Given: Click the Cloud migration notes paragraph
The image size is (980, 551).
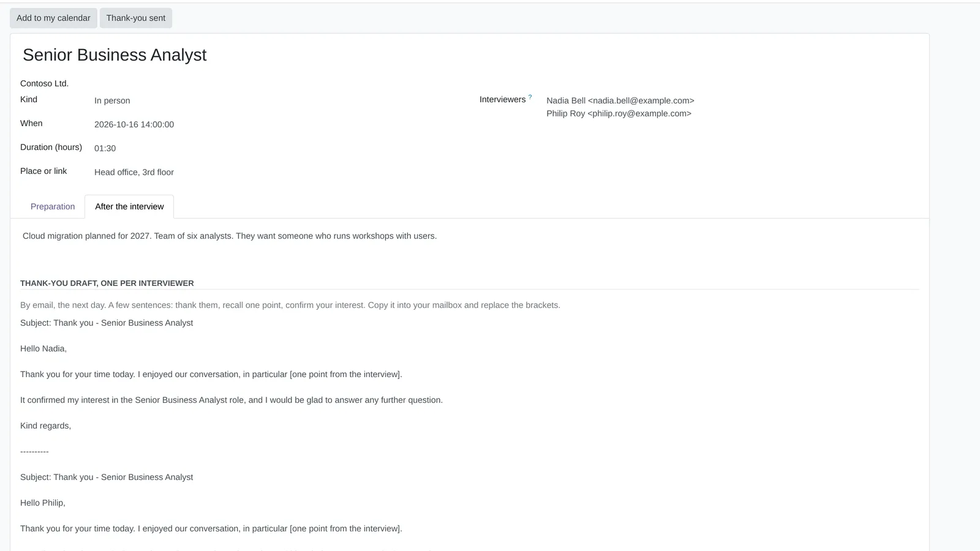Looking at the screenshot, I should tap(230, 236).
